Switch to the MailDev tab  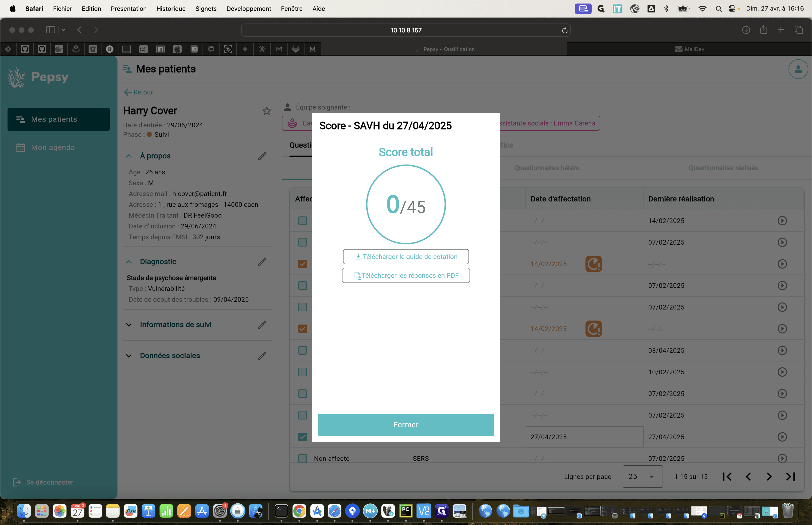pyautogui.click(x=689, y=49)
